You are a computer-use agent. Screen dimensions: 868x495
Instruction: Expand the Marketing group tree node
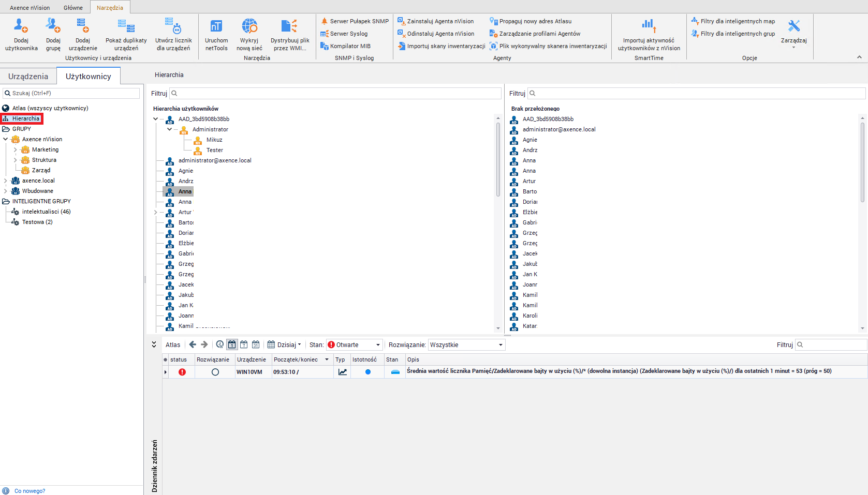(15, 149)
